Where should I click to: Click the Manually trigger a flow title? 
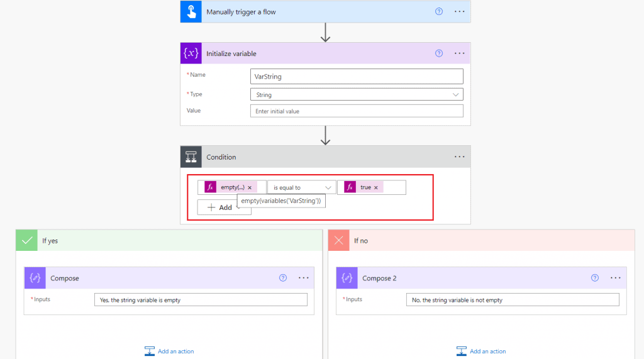(241, 12)
